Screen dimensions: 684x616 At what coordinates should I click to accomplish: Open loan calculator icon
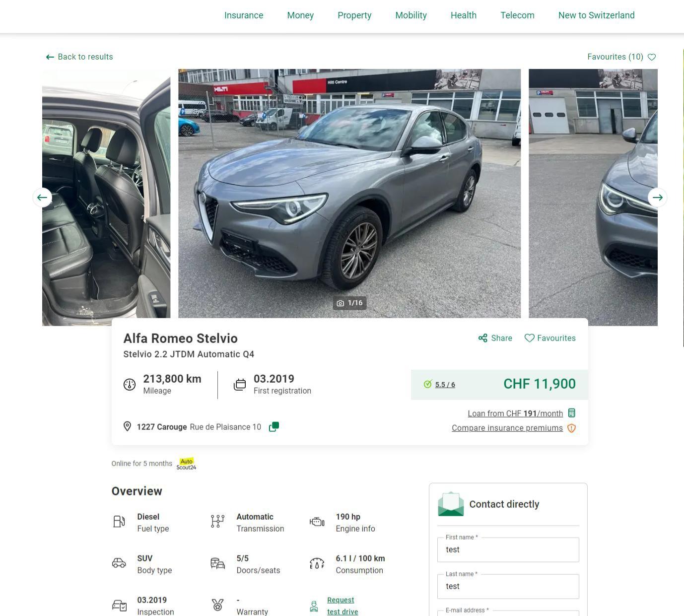[572, 413]
